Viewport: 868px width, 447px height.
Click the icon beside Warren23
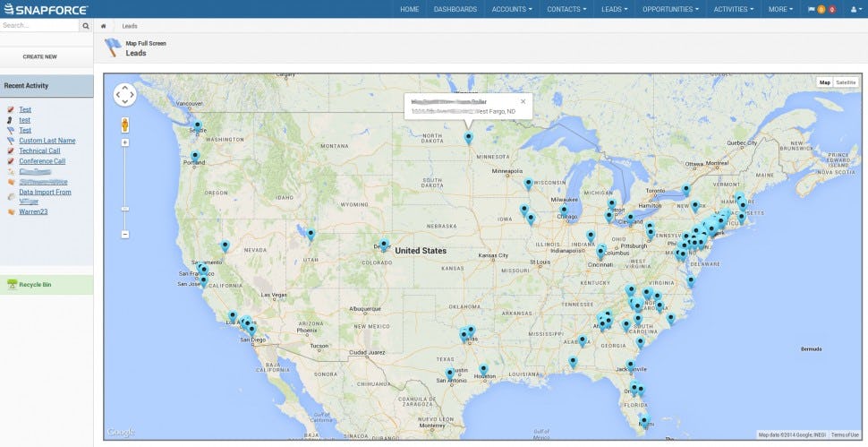tap(11, 211)
